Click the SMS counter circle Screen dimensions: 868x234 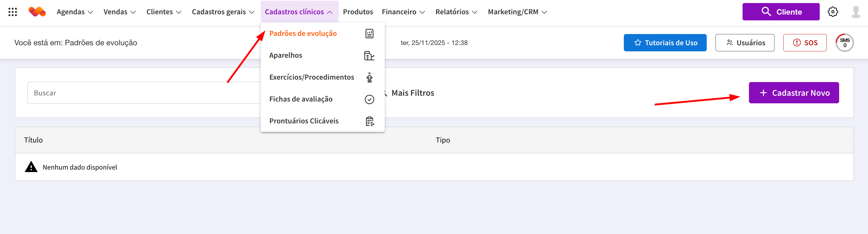(x=844, y=43)
